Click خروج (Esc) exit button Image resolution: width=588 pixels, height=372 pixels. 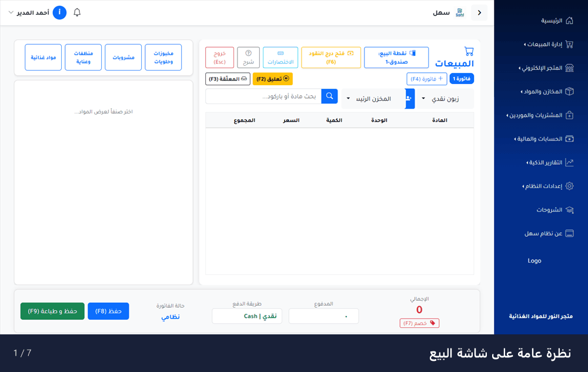coord(219,58)
